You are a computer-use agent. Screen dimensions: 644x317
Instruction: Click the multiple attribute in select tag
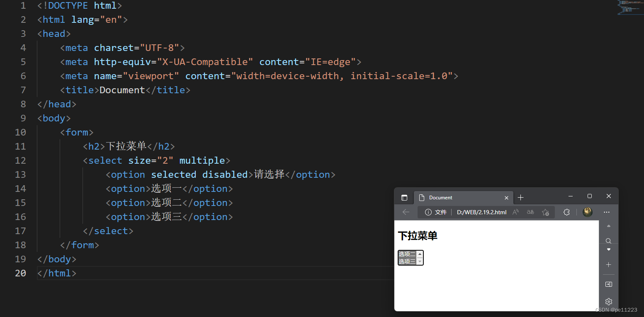tap(202, 161)
